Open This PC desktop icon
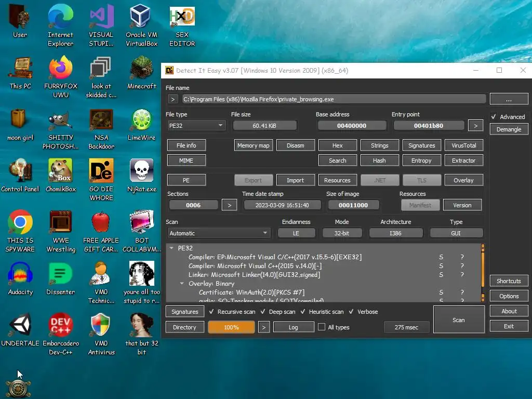 click(x=20, y=73)
